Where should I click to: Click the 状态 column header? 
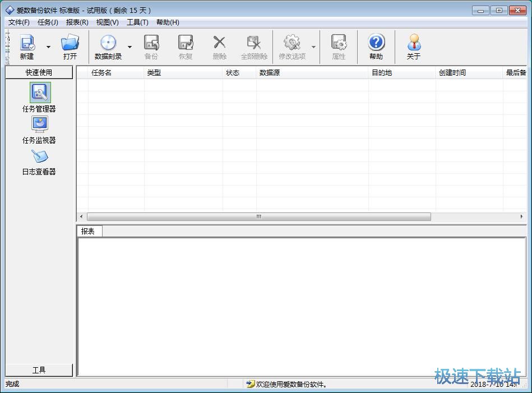[239, 73]
